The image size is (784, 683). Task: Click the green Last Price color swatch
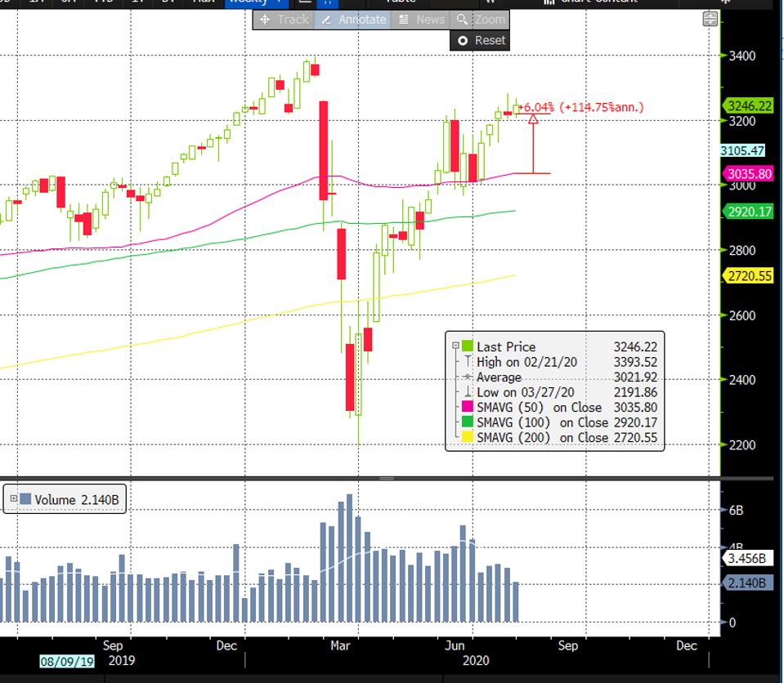point(468,346)
